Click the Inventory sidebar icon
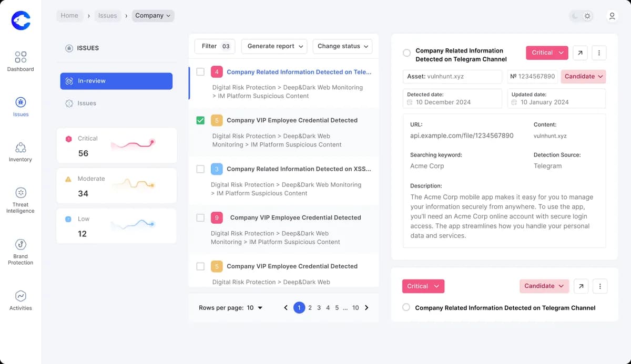 [21, 147]
